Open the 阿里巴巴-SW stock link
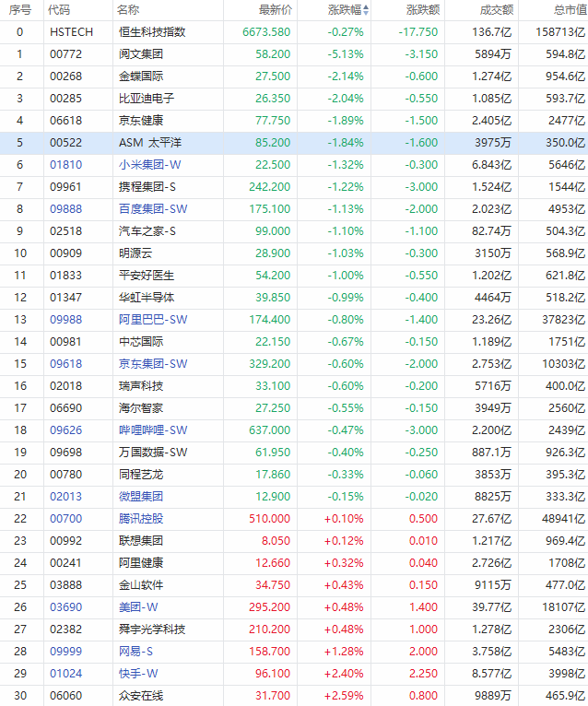588x706 pixels. point(153,320)
